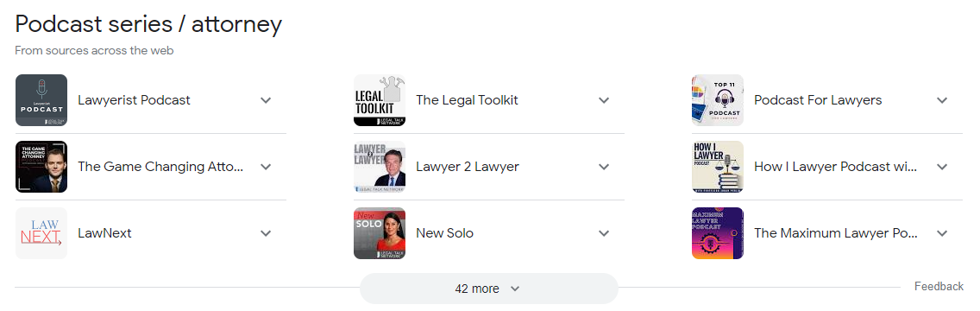Image resolution: width=980 pixels, height=311 pixels.
Task: Click The Game Changing Attorney title text
Action: 160,167
